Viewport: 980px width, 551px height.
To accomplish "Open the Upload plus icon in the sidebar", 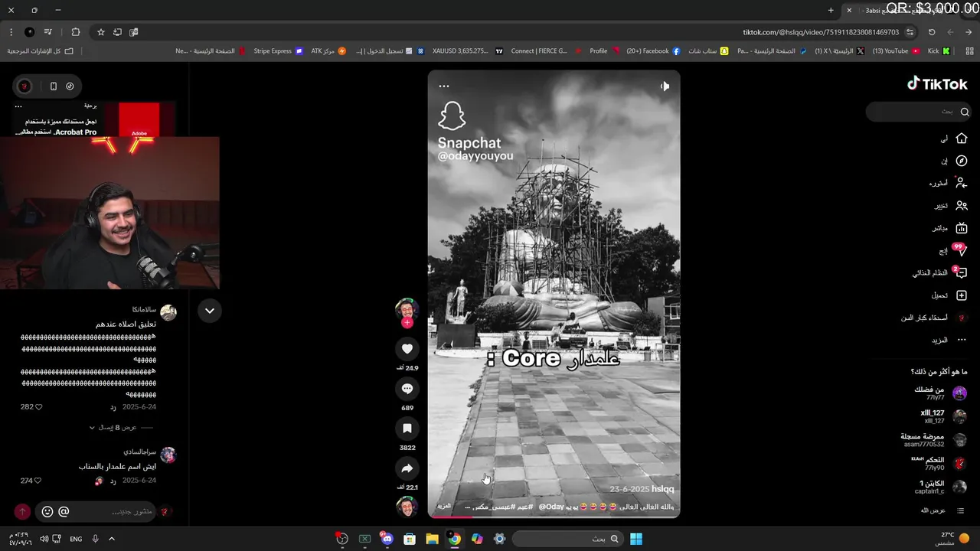I will click(x=962, y=295).
